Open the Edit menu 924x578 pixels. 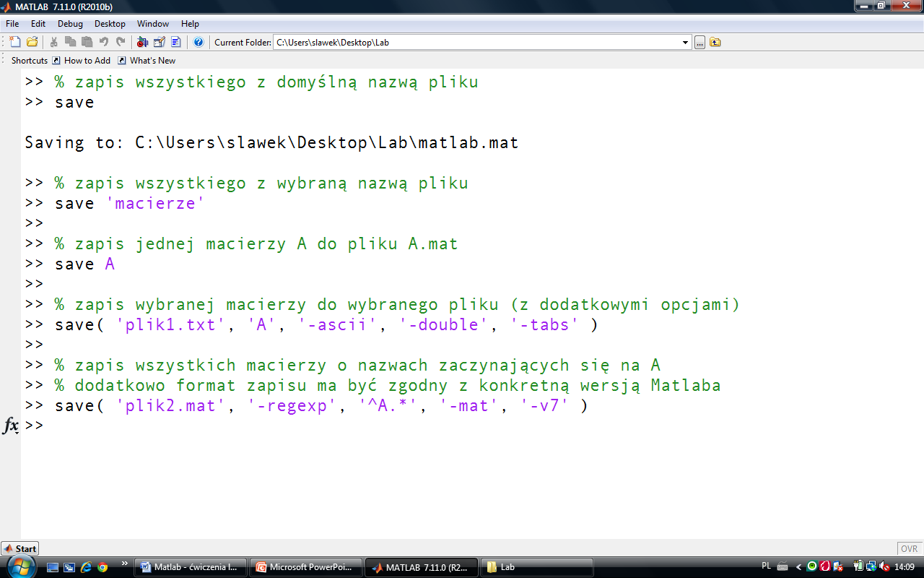[38, 24]
